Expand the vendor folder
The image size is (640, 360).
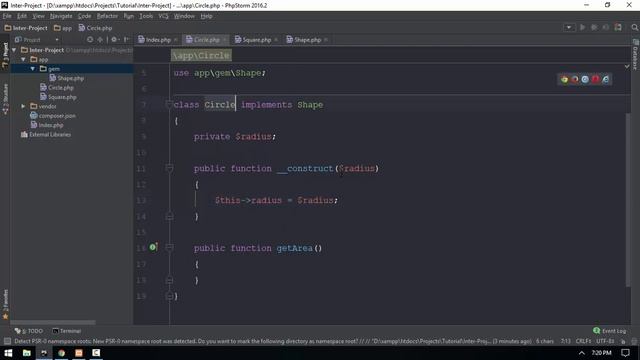click(x=23, y=106)
